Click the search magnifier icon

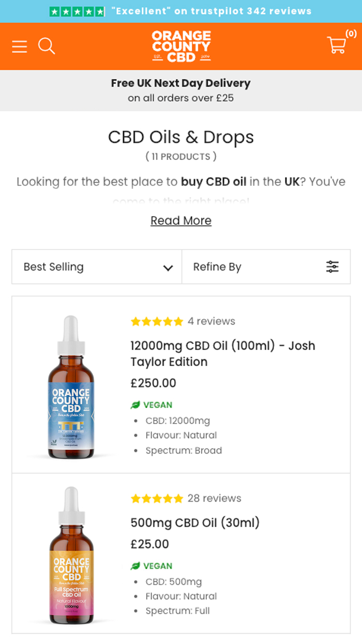pyautogui.click(x=47, y=46)
